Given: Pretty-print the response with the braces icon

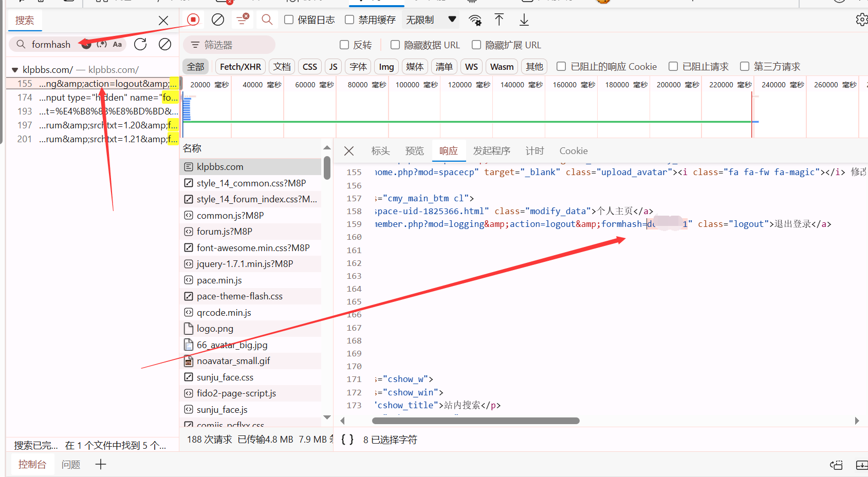Looking at the screenshot, I should point(347,440).
